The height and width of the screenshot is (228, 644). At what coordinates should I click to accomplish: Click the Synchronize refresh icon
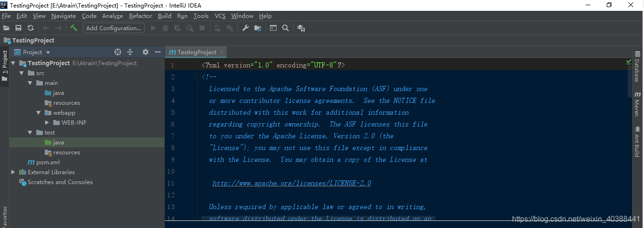(x=31, y=28)
